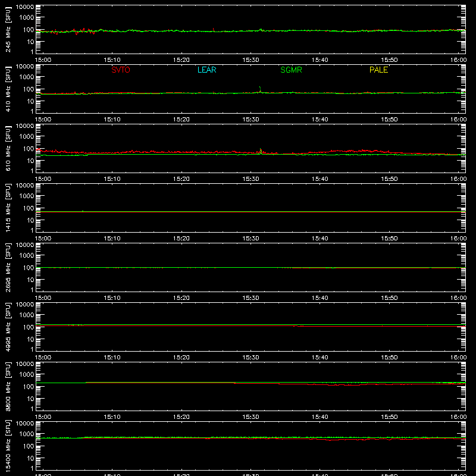Click the 15:30 tick label under the 245 MHz plot
The width and height of the screenshot is (476, 476).
(250, 60)
